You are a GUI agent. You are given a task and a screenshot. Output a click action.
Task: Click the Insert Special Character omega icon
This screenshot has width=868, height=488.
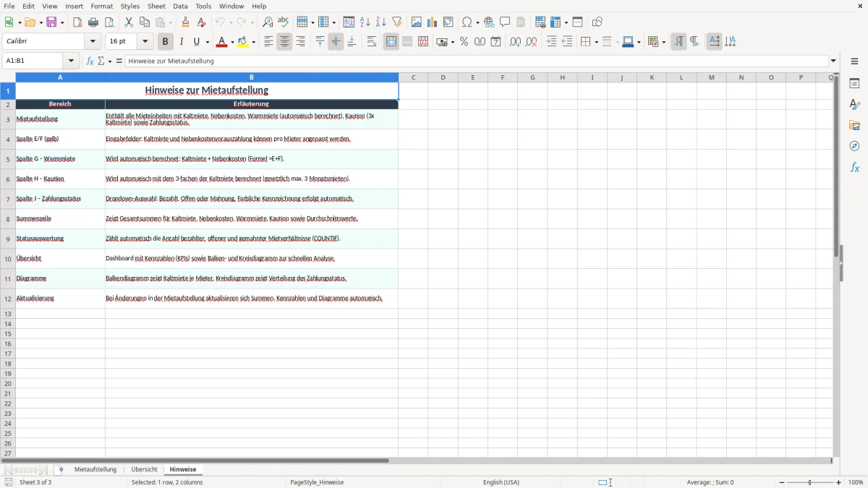tap(467, 22)
